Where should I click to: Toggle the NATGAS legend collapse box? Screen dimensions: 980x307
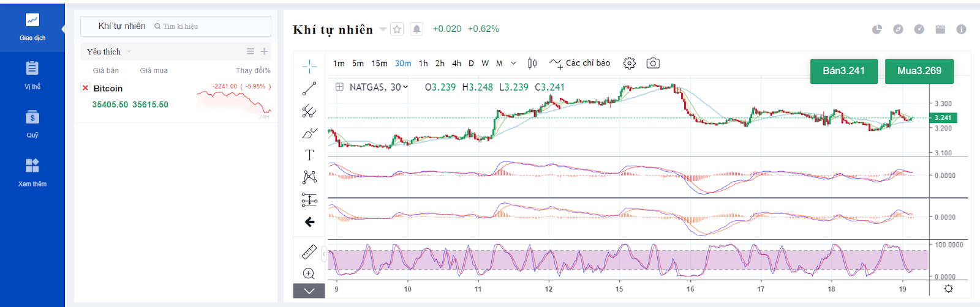339,87
